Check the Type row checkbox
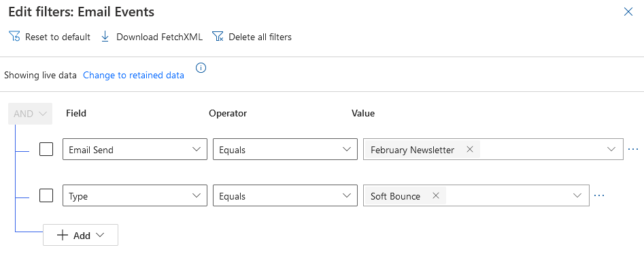The image size is (644, 254). [46, 195]
